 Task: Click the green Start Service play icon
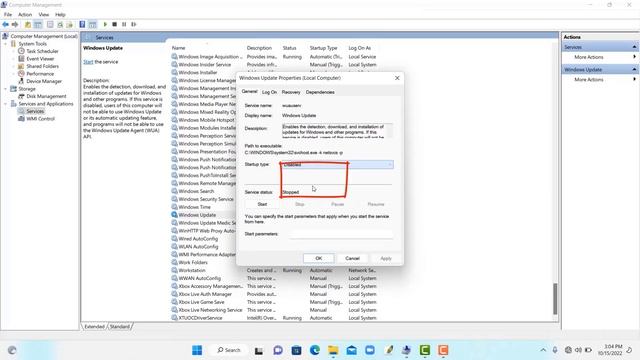[x=105, y=24]
